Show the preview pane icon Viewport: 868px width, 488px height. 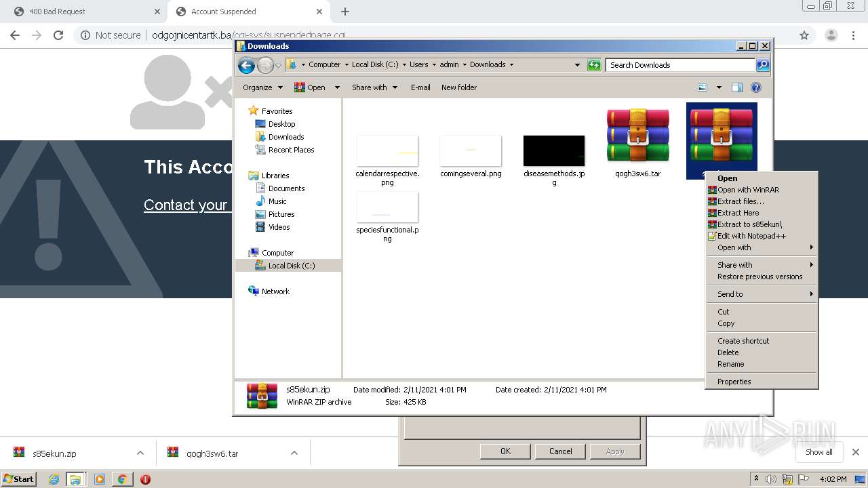click(737, 87)
